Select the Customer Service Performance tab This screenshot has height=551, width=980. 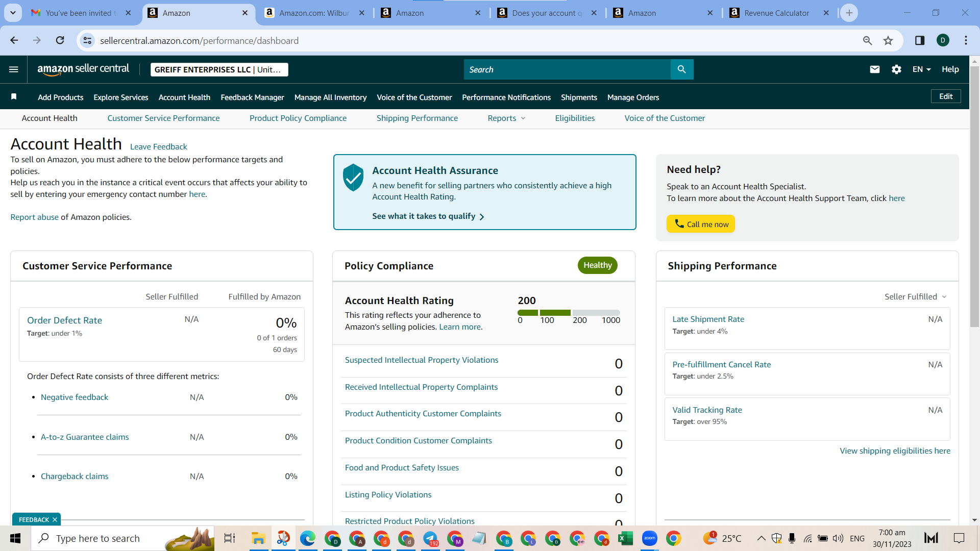coord(163,118)
